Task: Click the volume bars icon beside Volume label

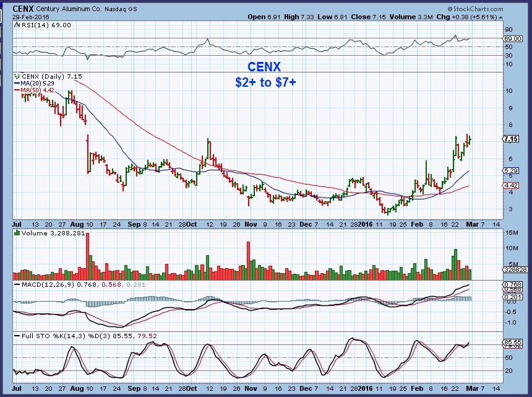Action: pyautogui.click(x=17, y=233)
